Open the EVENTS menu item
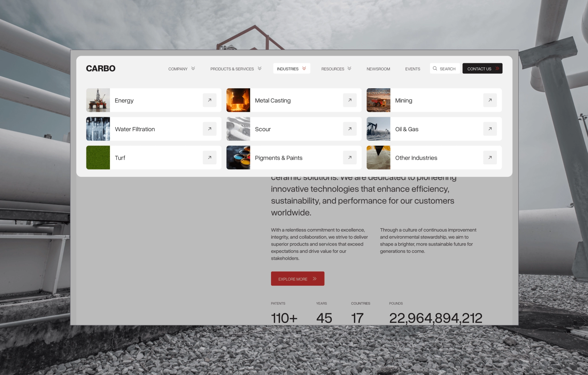 413,69
